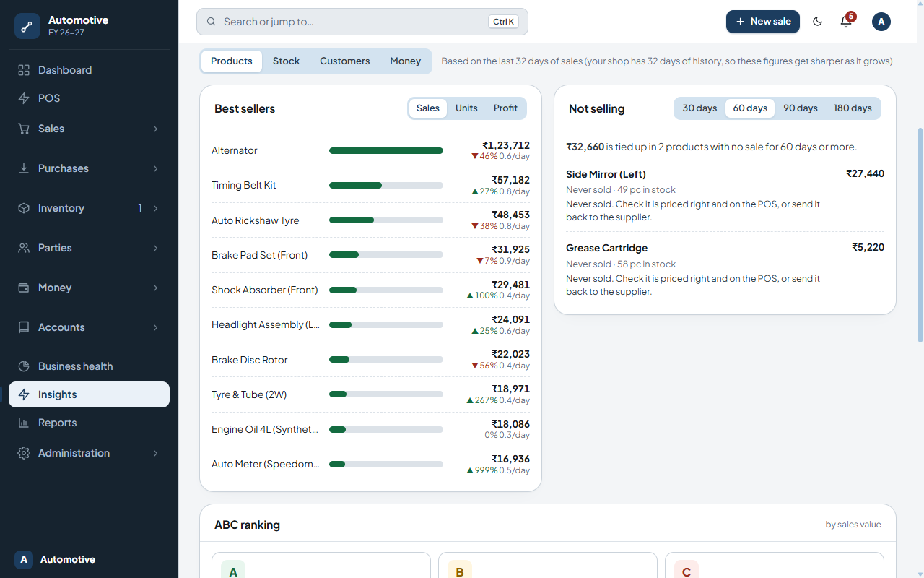Image resolution: width=924 pixels, height=578 pixels.
Task: Click the Parties people icon
Action: pyautogui.click(x=24, y=248)
